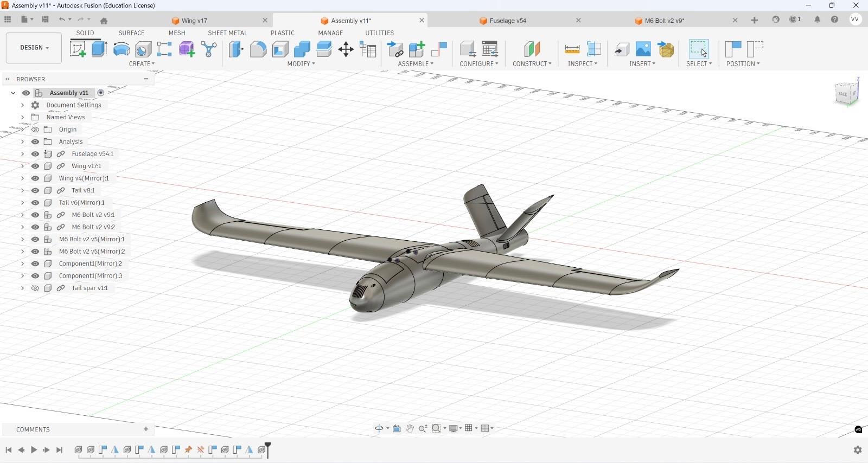Hide the Analysis folder

(x=35, y=142)
